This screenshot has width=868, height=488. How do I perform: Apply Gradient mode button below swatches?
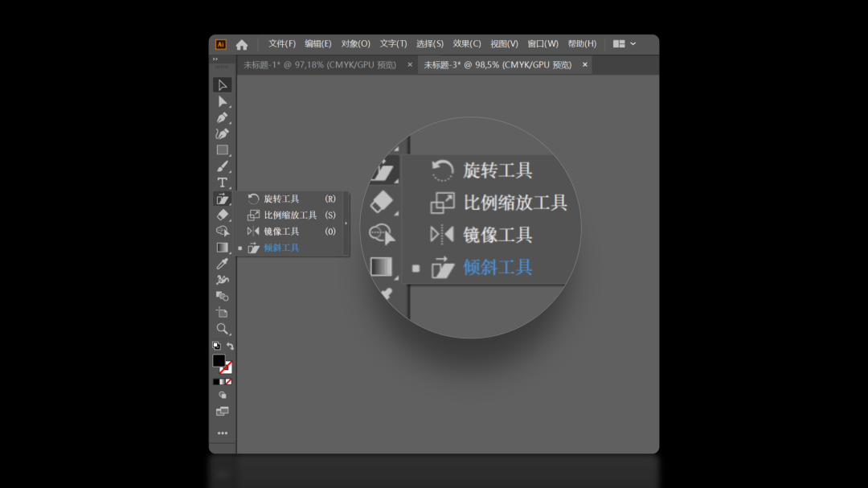(x=222, y=382)
